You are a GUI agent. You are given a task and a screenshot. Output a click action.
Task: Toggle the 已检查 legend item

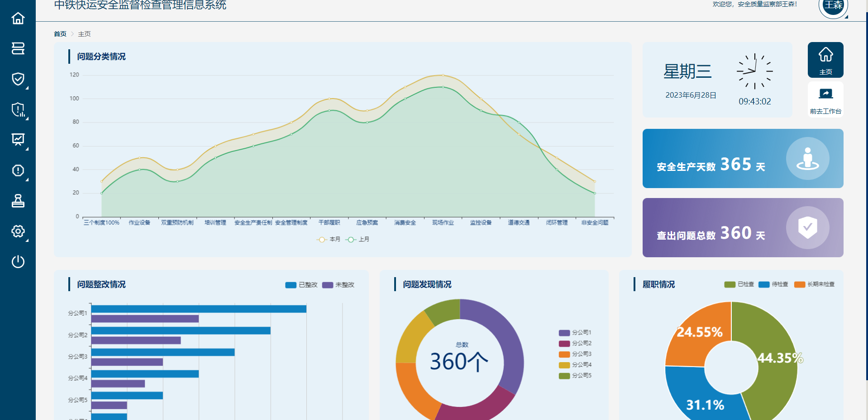pos(739,284)
